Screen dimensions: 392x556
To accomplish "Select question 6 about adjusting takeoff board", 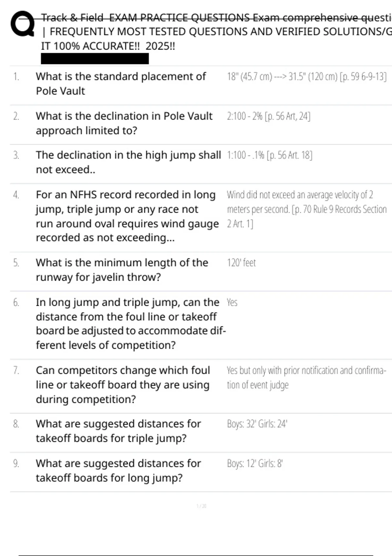I will 130,323.
